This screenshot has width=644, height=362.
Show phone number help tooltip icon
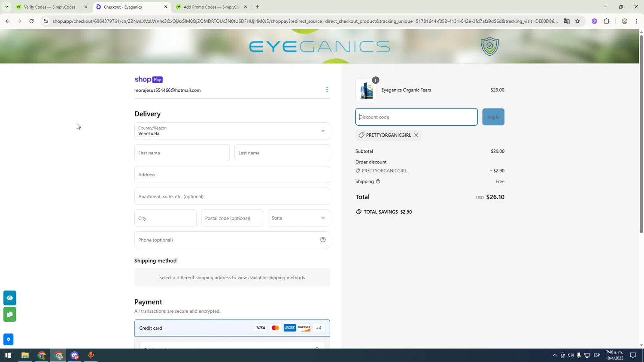pyautogui.click(x=323, y=240)
